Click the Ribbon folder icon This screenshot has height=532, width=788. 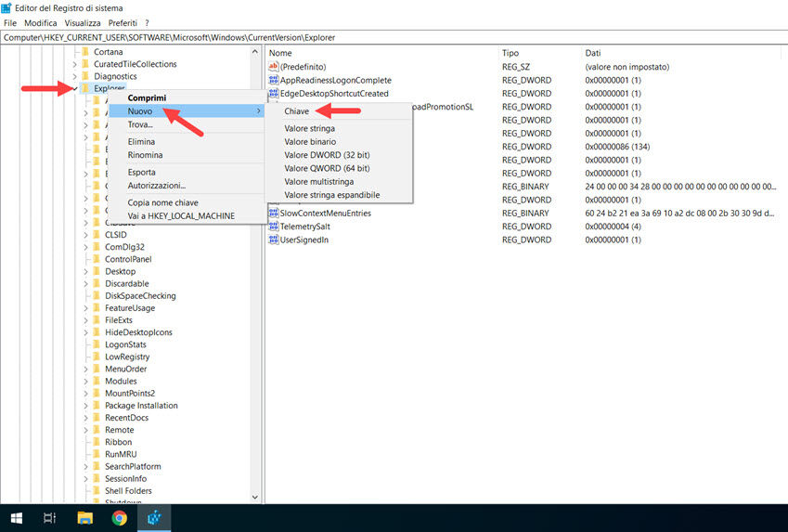click(x=96, y=442)
